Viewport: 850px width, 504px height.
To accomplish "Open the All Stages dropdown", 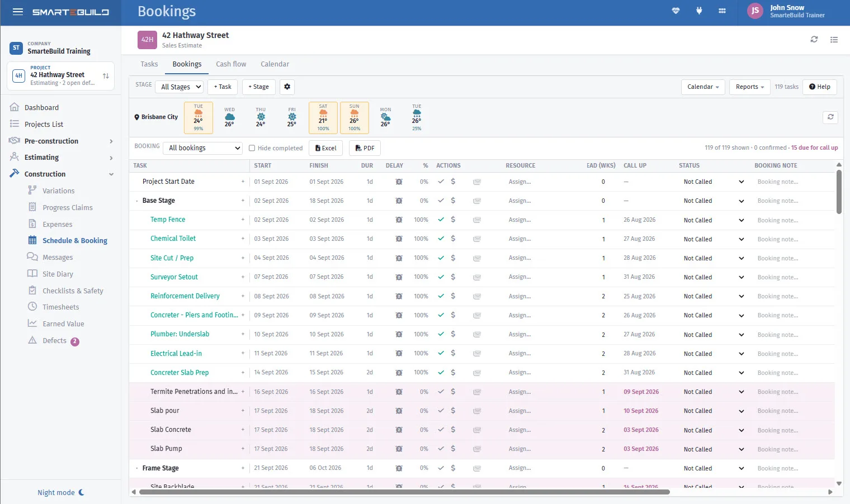I will tap(180, 87).
